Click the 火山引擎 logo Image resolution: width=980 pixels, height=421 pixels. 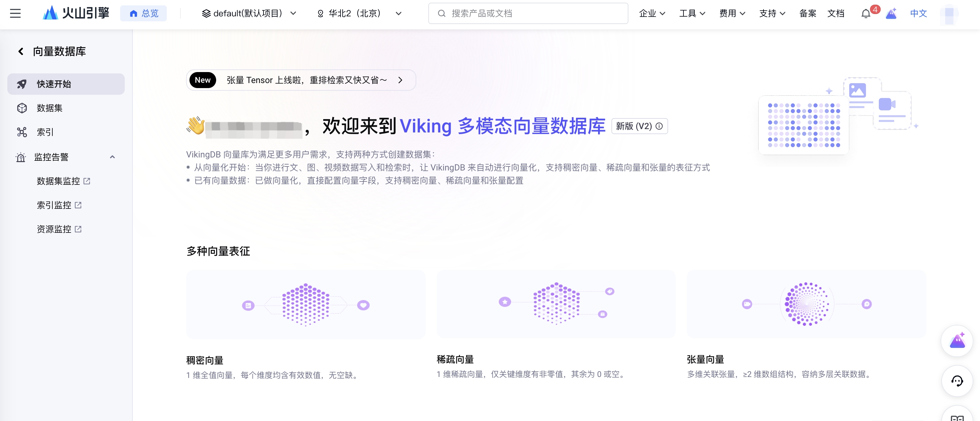coord(76,13)
